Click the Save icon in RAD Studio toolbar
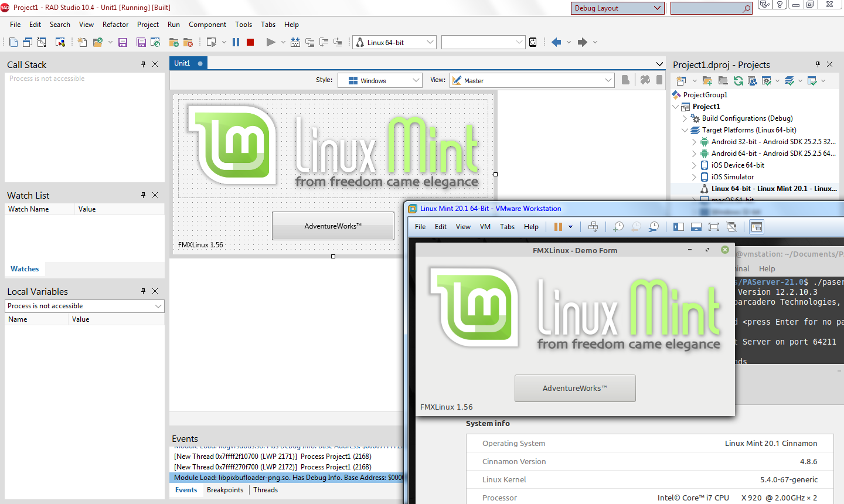844x504 pixels. [x=122, y=42]
